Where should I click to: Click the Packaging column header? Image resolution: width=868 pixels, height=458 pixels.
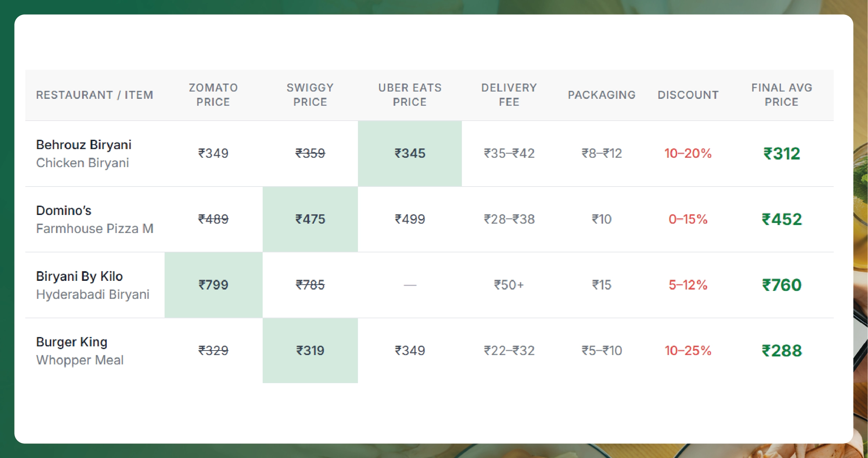tap(602, 95)
